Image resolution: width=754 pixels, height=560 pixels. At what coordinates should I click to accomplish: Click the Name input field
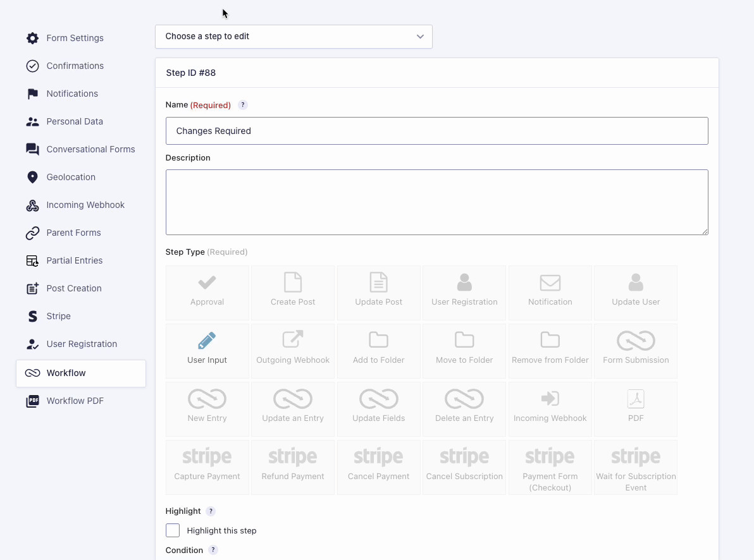coord(436,131)
